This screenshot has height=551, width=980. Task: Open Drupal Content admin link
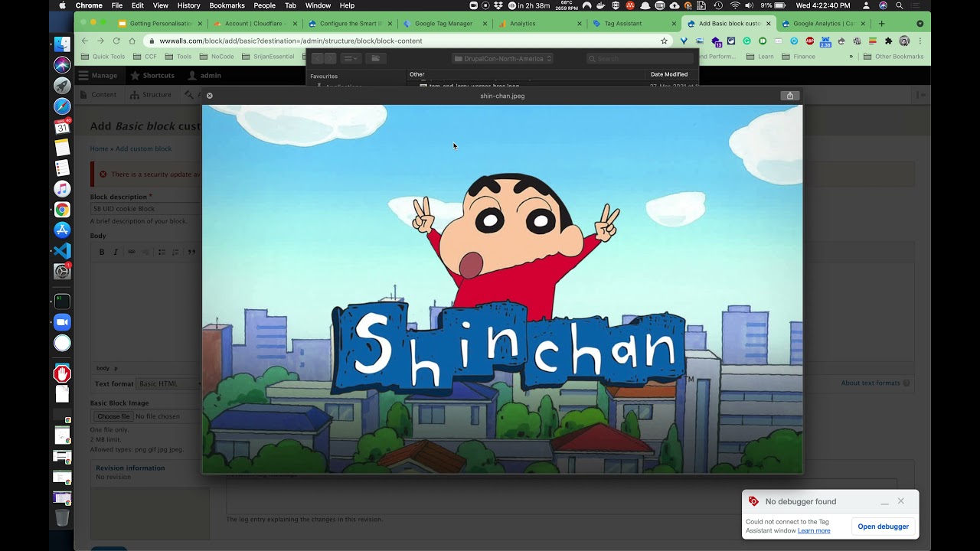[x=99, y=95]
